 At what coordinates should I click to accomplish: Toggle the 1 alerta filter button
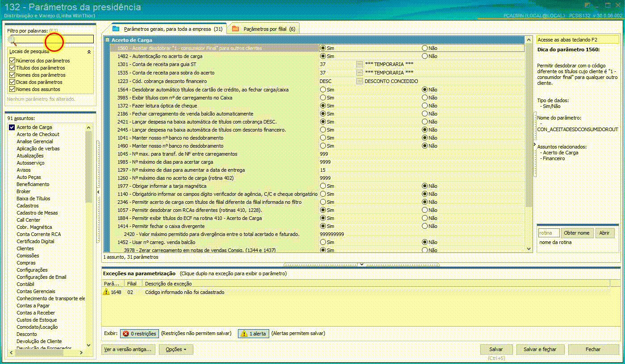pos(254,333)
